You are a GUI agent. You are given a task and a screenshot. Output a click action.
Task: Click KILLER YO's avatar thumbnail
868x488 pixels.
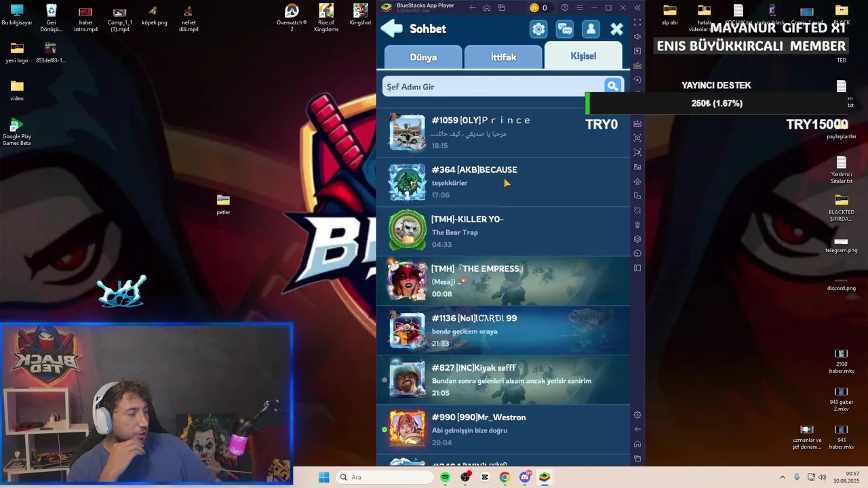[407, 231]
